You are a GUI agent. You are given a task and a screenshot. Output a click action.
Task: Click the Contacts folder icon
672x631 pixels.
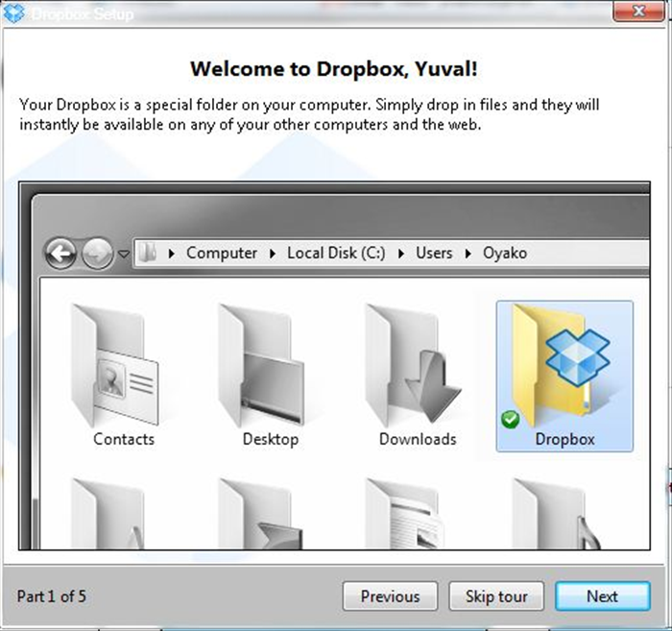(115, 366)
